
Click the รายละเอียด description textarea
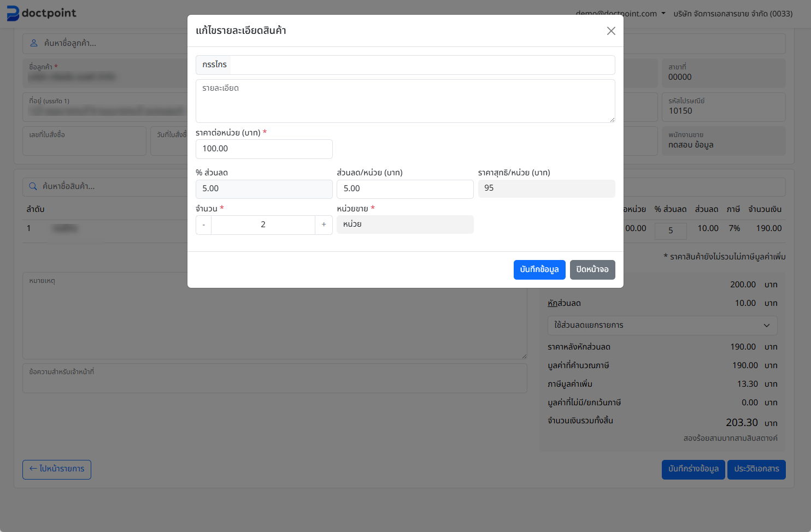coord(405,101)
